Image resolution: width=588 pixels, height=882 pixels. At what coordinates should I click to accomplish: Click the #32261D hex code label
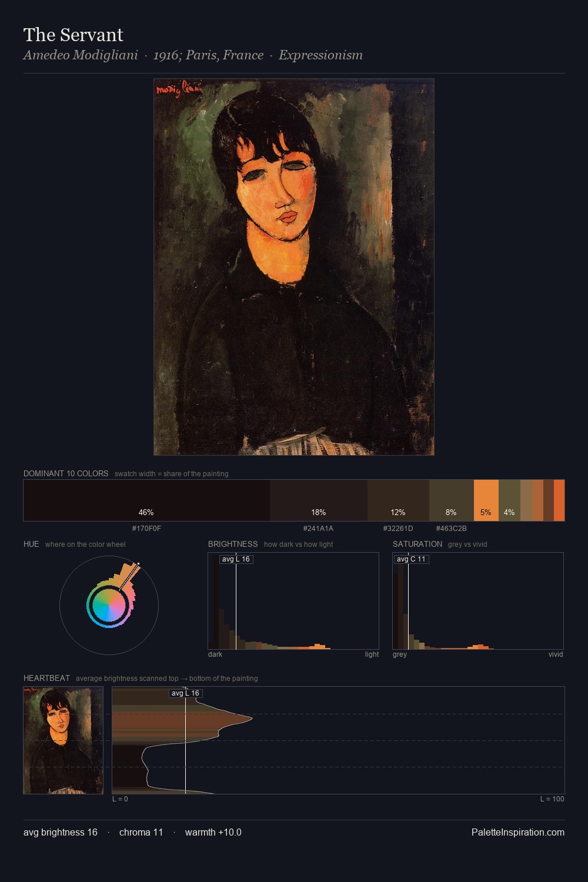pos(398,529)
